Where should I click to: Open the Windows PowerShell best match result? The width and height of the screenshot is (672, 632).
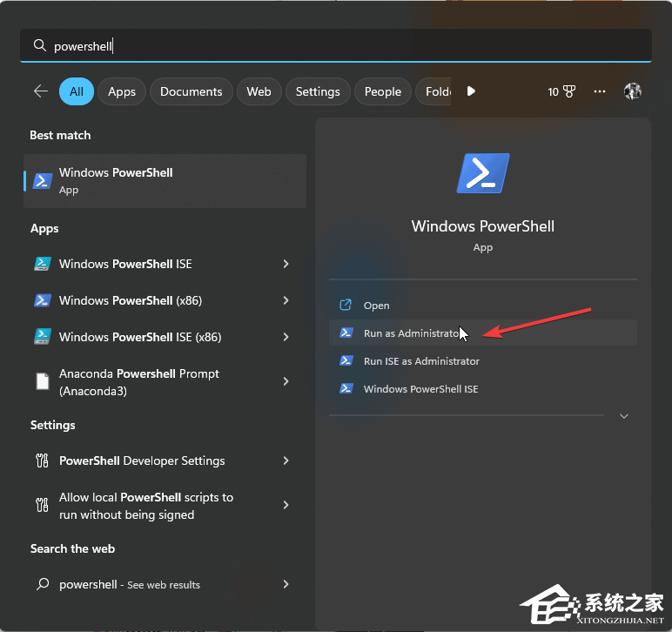pos(165,181)
